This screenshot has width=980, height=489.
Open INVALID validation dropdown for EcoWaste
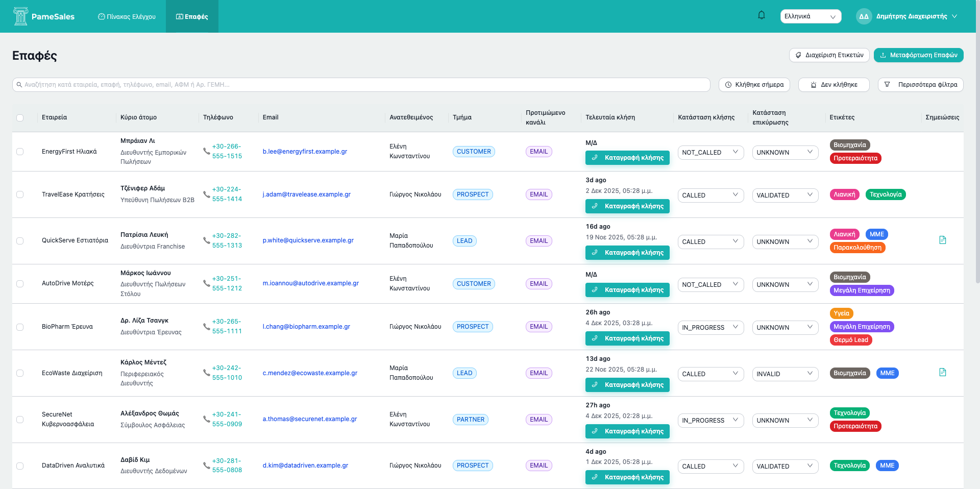click(x=785, y=374)
